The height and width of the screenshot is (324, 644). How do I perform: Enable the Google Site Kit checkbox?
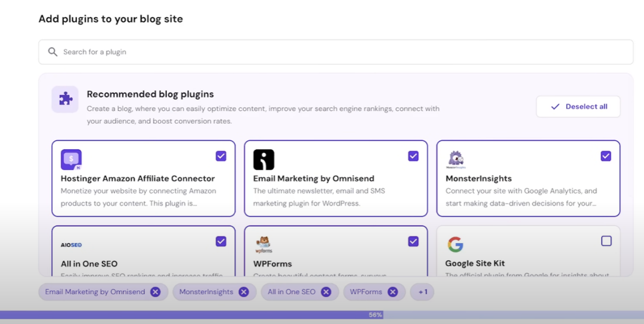[606, 241]
